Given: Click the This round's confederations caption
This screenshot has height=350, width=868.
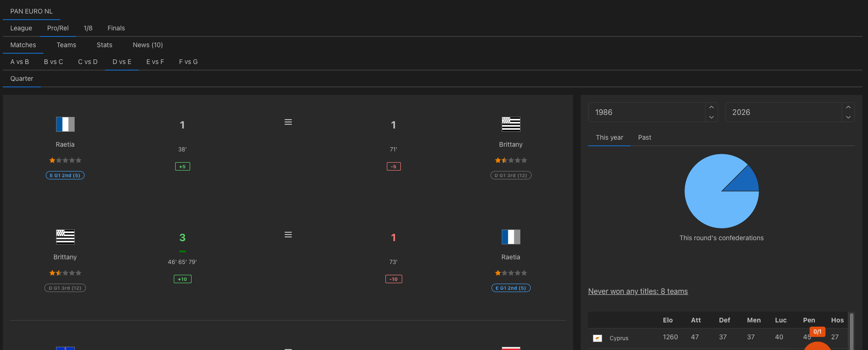Looking at the screenshot, I should 721,238.
